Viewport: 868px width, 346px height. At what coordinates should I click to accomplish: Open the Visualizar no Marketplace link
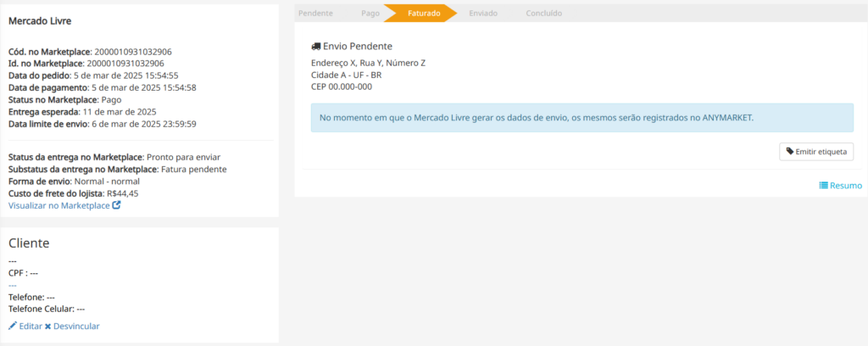click(x=64, y=205)
